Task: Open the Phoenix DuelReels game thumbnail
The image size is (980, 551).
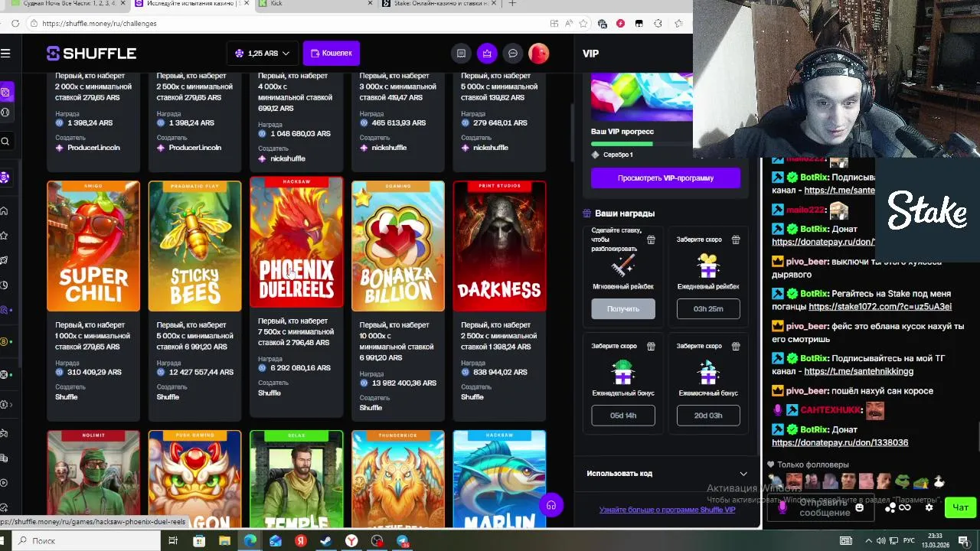Action: click(x=296, y=243)
